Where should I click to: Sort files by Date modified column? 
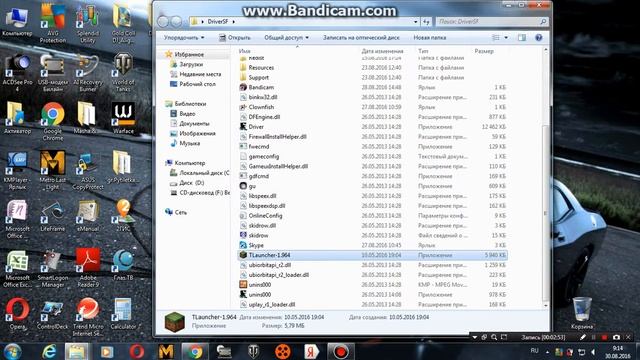tap(382, 51)
